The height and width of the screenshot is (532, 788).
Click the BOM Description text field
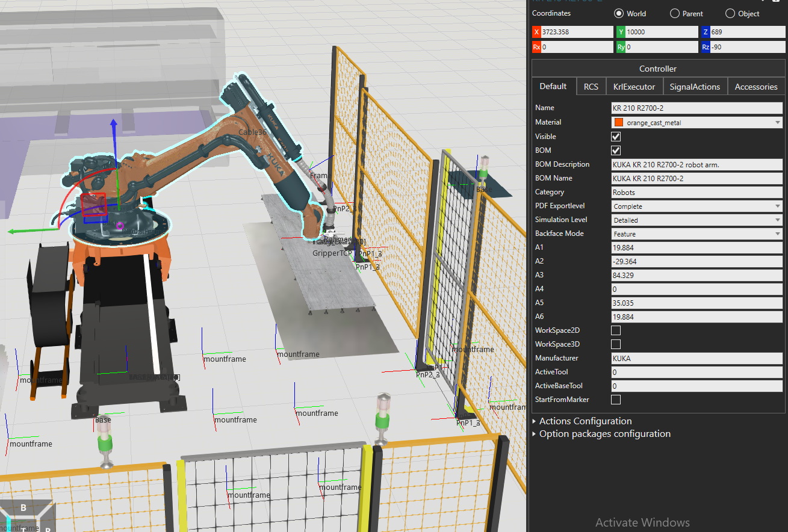696,164
